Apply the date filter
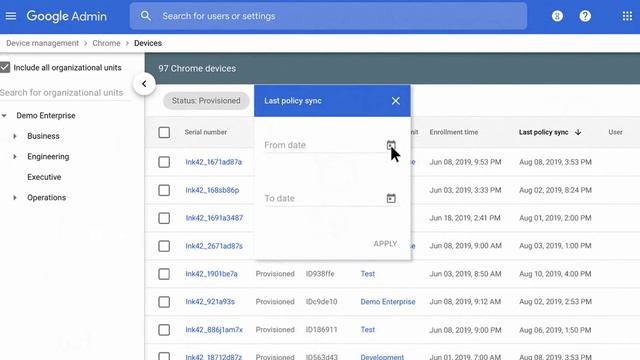Image resolution: width=640 pixels, height=360 pixels. (x=385, y=244)
